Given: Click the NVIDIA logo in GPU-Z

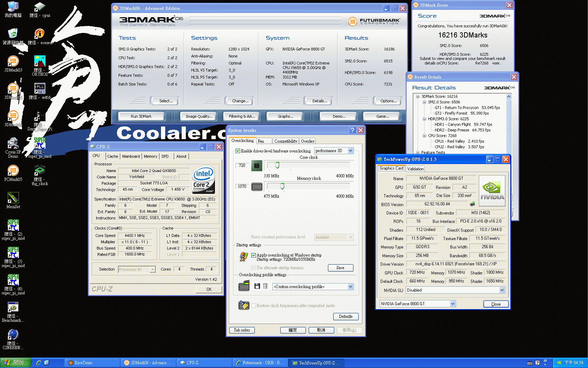Looking at the screenshot, I should (x=492, y=191).
